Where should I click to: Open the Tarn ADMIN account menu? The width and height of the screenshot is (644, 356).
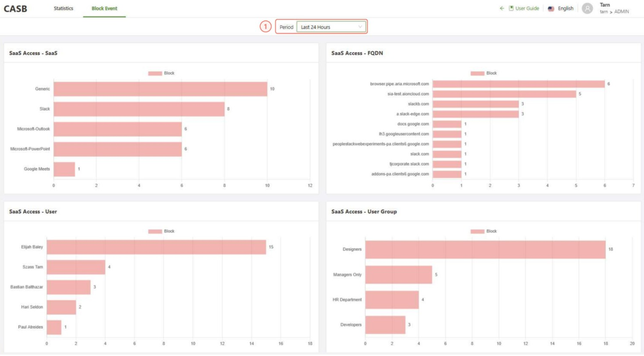pyautogui.click(x=614, y=8)
